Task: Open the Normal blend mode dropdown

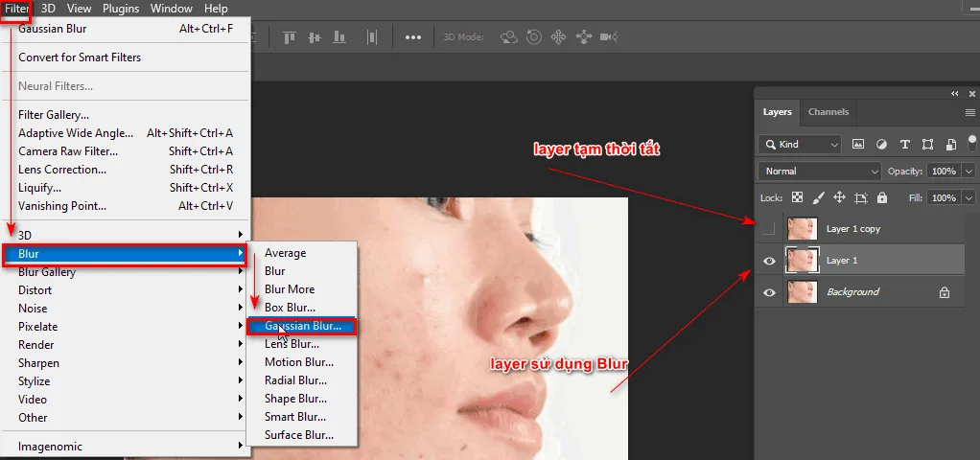Action: (819, 172)
